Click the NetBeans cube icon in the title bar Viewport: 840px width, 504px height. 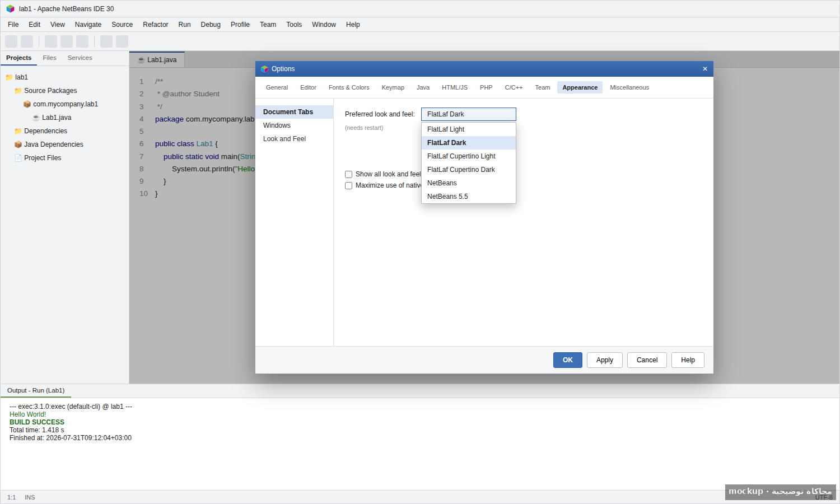coord(10,9)
